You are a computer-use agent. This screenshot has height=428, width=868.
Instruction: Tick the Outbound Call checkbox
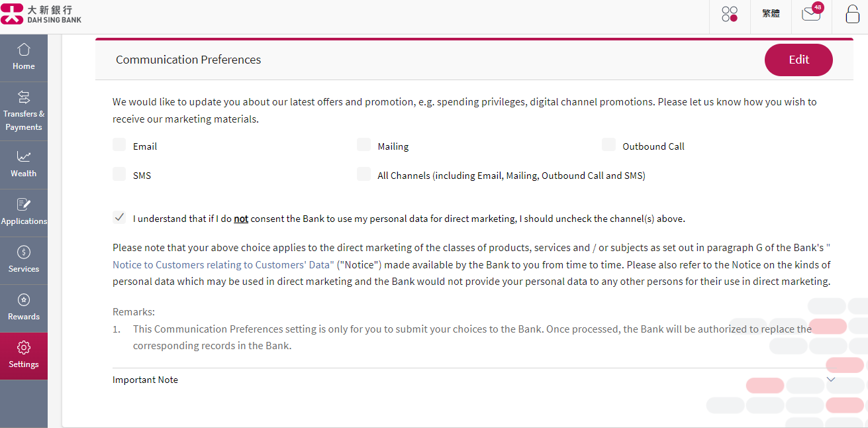(x=608, y=145)
